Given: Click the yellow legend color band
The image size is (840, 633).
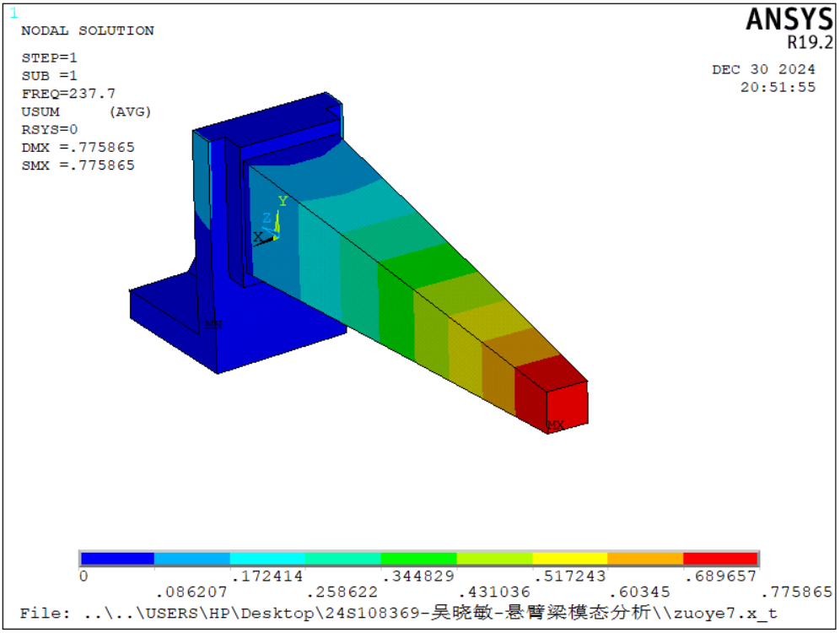Looking at the screenshot, I should tap(570, 559).
